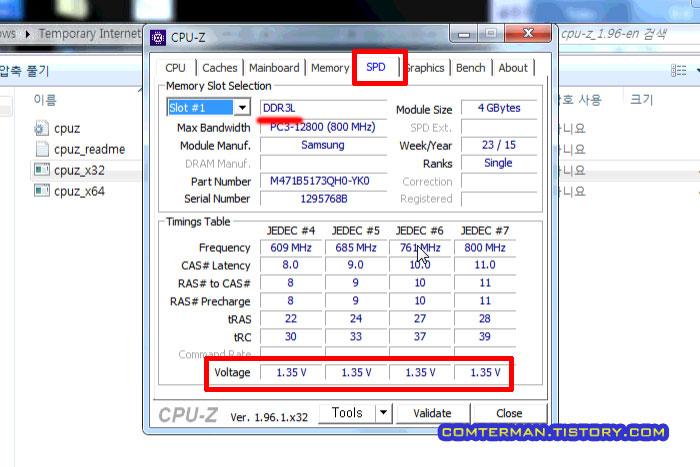This screenshot has width=700, height=467.
Task: Click Temporary Internet breadcrumb in address bar
Action: click(x=89, y=34)
